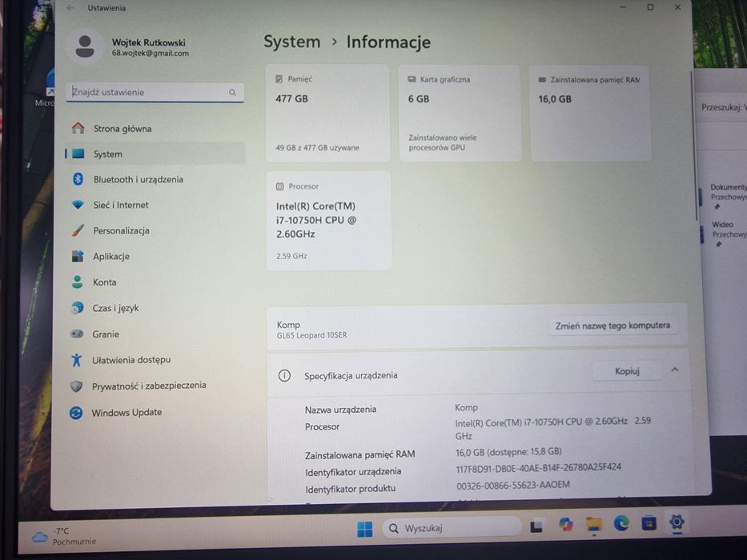Click the Granie controller icon
747x560 pixels.
(77, 334)
